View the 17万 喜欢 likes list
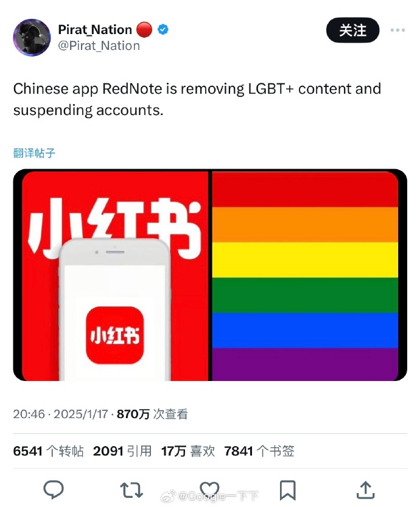This screenshot has height=507, width=420. pyautogui.click(x=188, y=451)
